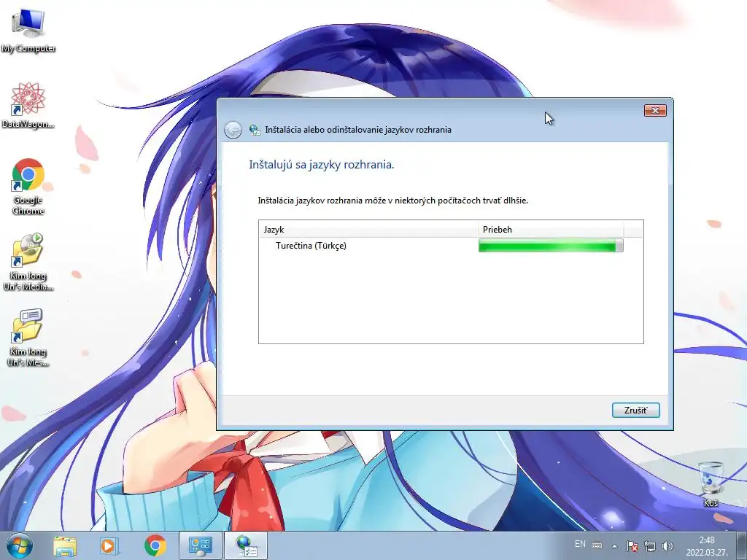
Task: Click the globe icon in dialog title
Action: [255, 130]
